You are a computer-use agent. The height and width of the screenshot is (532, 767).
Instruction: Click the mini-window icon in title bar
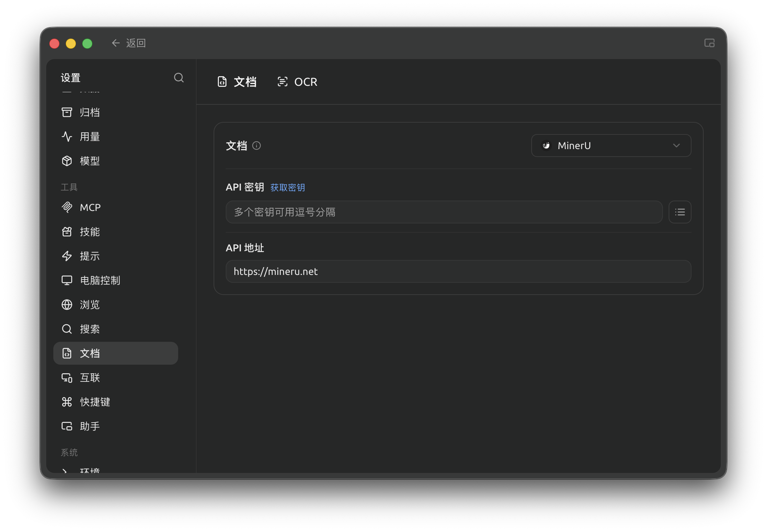pos(709,43)
